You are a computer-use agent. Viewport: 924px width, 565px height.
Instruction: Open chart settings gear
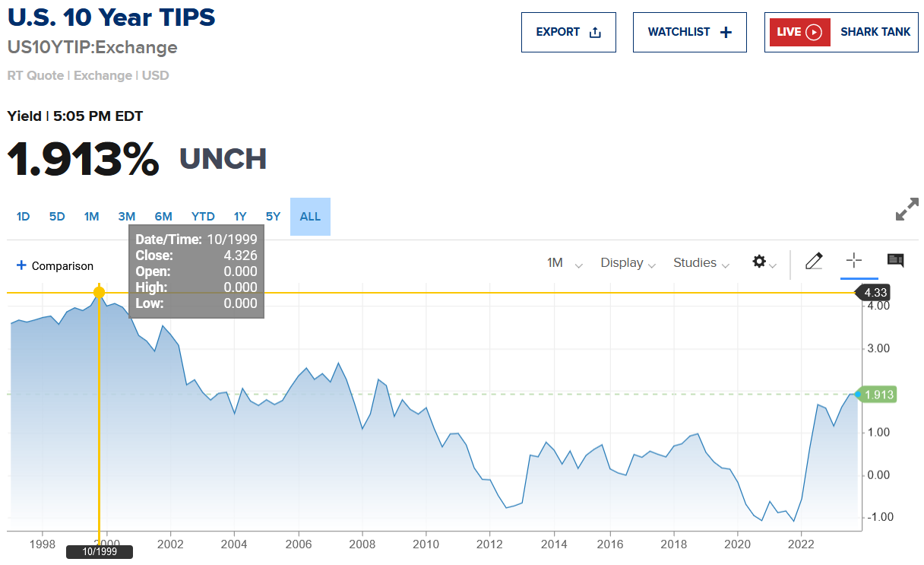(759, 262)
